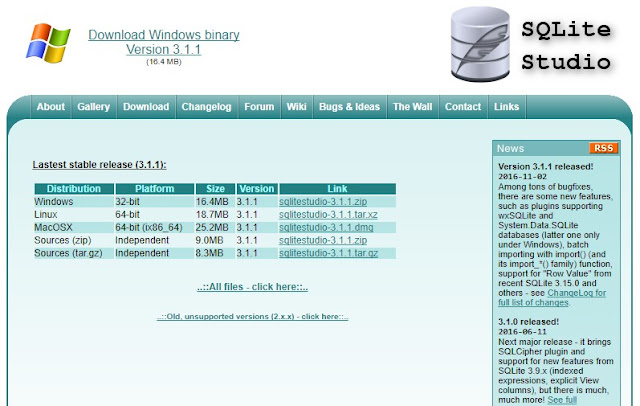Open the Gallery menu tab
This screenshot has width=640, height=406.
[93, 107]
